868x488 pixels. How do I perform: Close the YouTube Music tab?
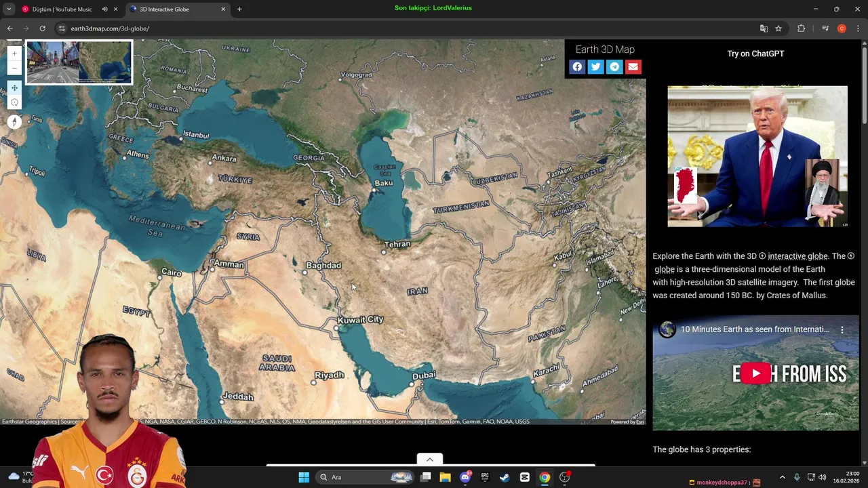tap(115, 9)
